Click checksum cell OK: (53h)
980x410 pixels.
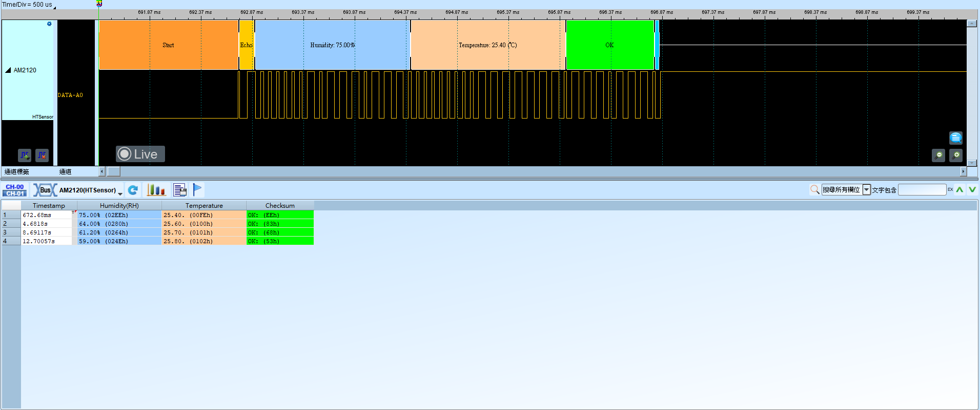pos(280,241)
